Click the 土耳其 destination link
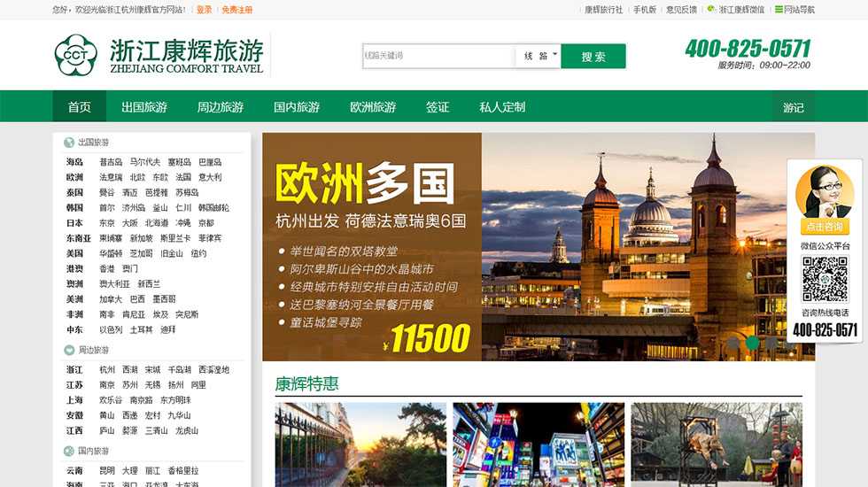The image size is (868, 487). [141, 329]
